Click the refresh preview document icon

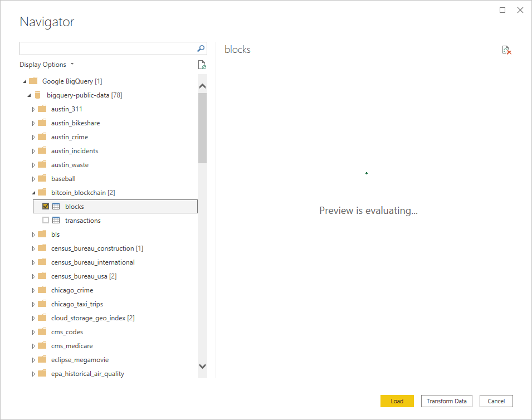pyautogui.click(x=202, y=64)
